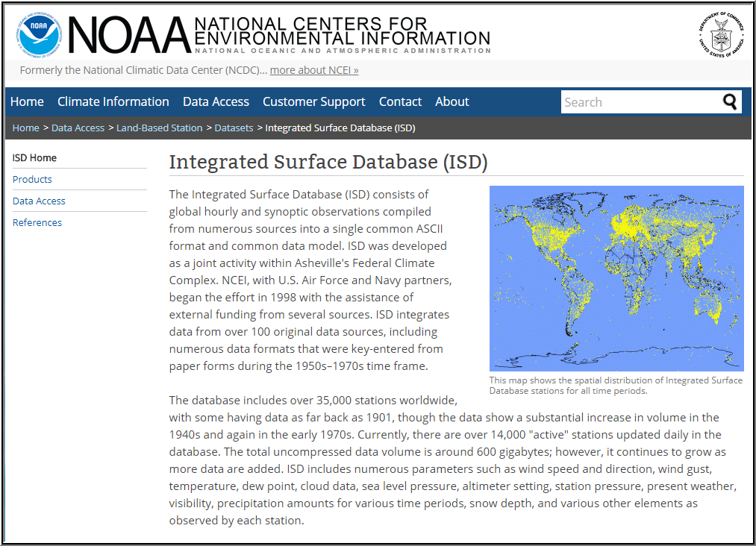Open the Products sidebar link
This screenshot has width=756, height=546.
32,179
